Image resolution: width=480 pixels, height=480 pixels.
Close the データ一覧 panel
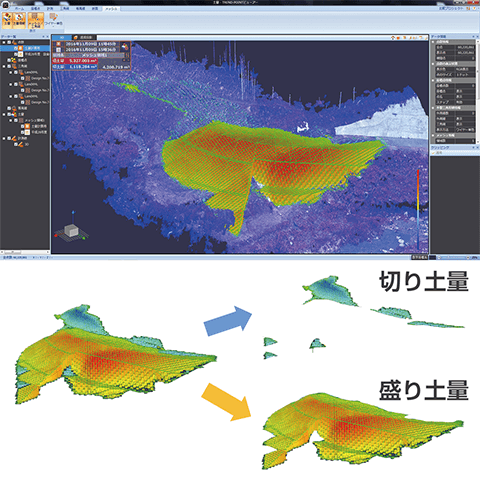(47, 37)
